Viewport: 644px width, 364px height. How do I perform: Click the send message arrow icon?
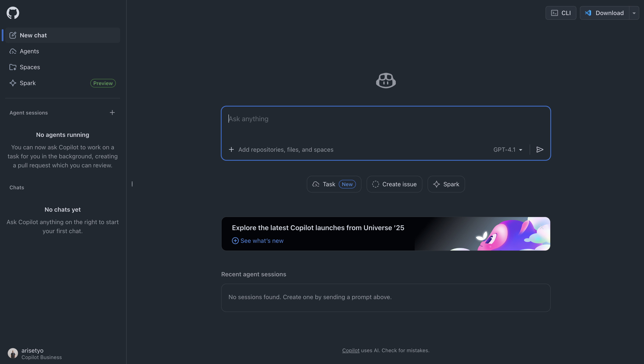coord(540,150)
